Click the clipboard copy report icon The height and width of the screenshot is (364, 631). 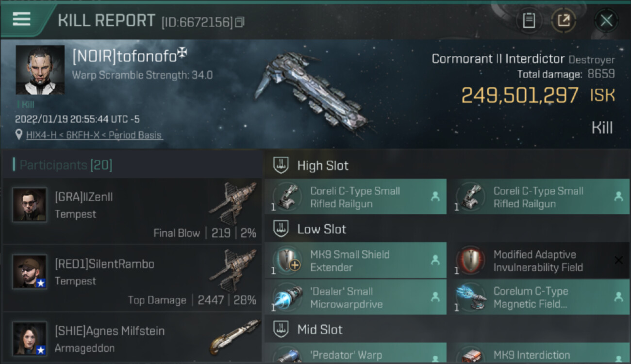[x=529, y=20]
